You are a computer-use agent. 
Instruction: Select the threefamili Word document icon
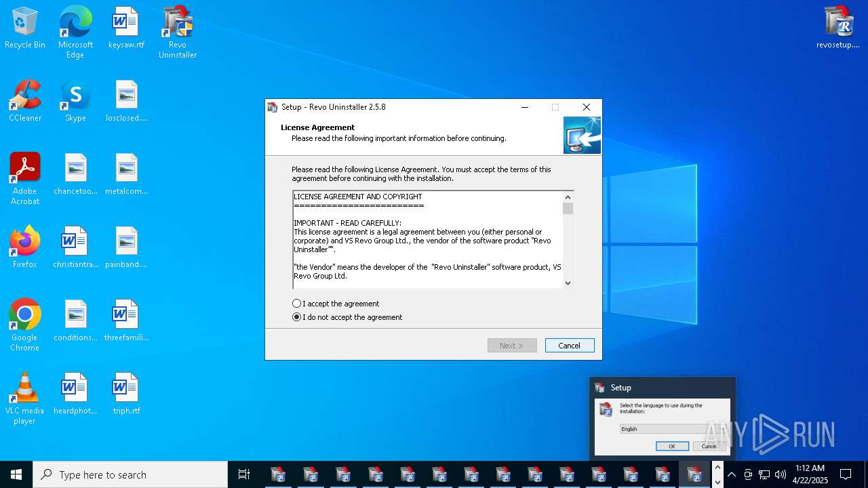pyautogui.click(x=126, y=321)
